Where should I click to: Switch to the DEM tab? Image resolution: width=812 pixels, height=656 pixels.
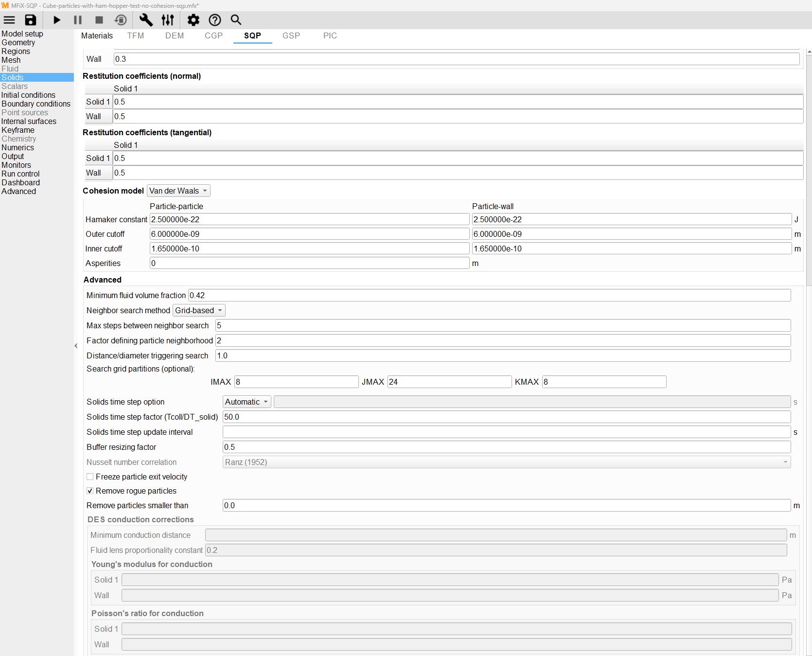click(175, 35)
